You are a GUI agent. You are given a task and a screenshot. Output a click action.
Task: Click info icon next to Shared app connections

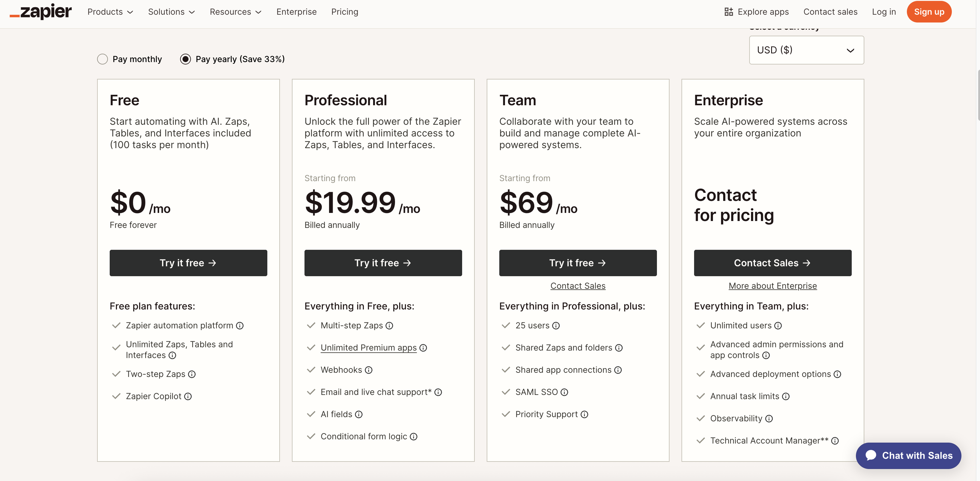click(618, 370)
